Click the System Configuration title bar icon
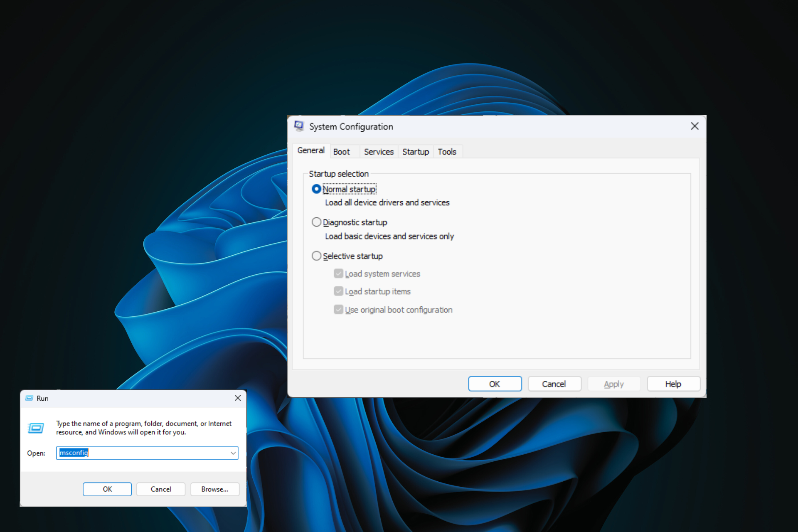Viewport: 798px width, 532px height. click(299, 126)
